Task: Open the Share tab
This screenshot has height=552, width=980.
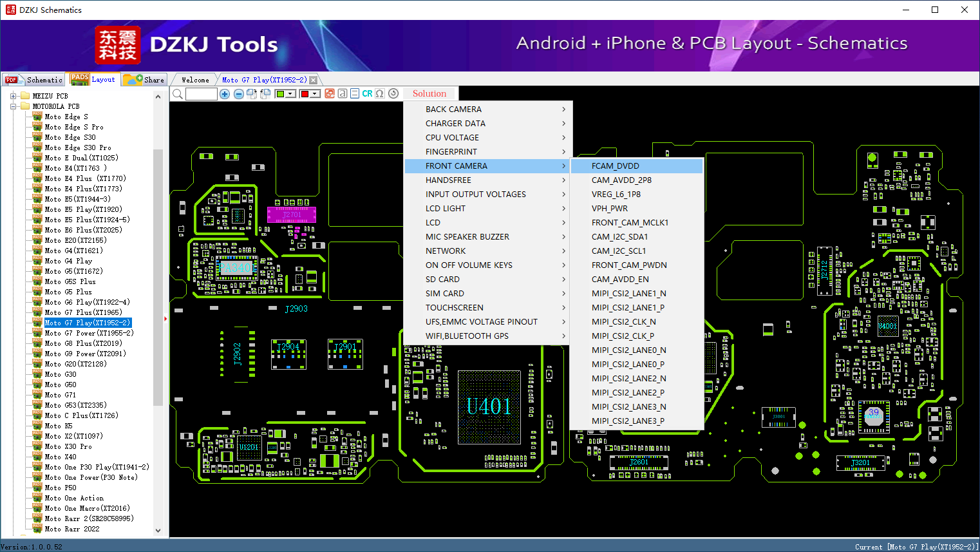Action: (x=144, y=80)
